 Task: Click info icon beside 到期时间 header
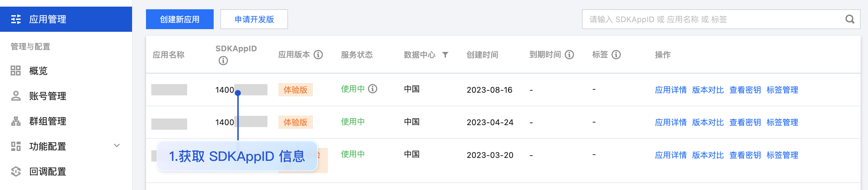569,55
